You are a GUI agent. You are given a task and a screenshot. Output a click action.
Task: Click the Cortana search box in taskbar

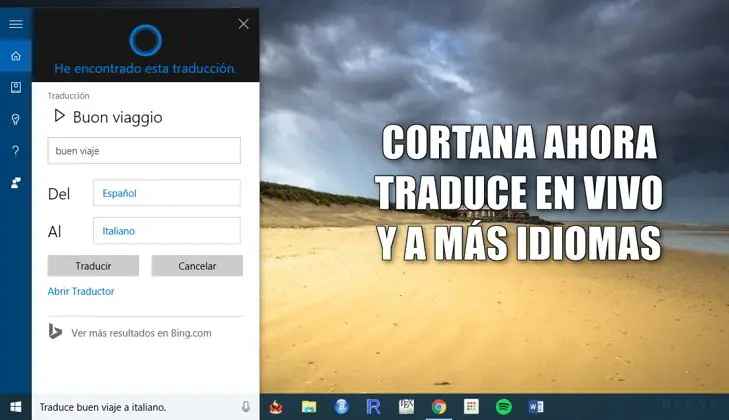pyautogui.click(x=146, y=407)
